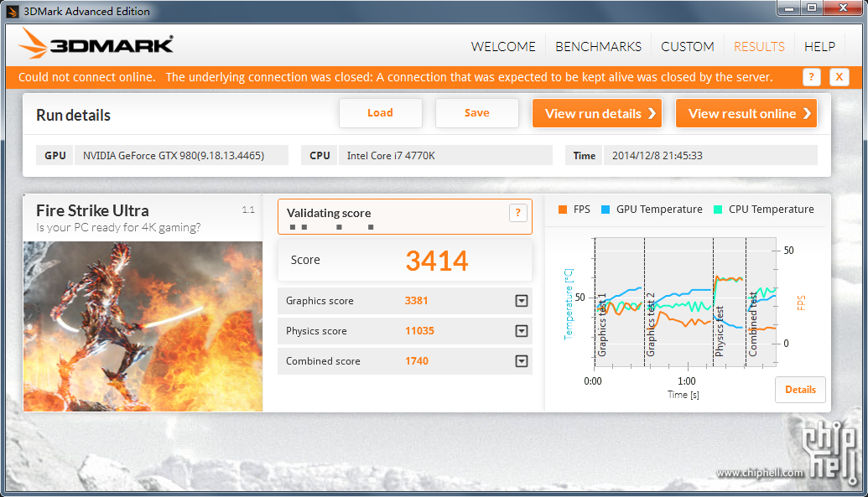
Task: Save the current benchmark result
Action: coord(476,113)
